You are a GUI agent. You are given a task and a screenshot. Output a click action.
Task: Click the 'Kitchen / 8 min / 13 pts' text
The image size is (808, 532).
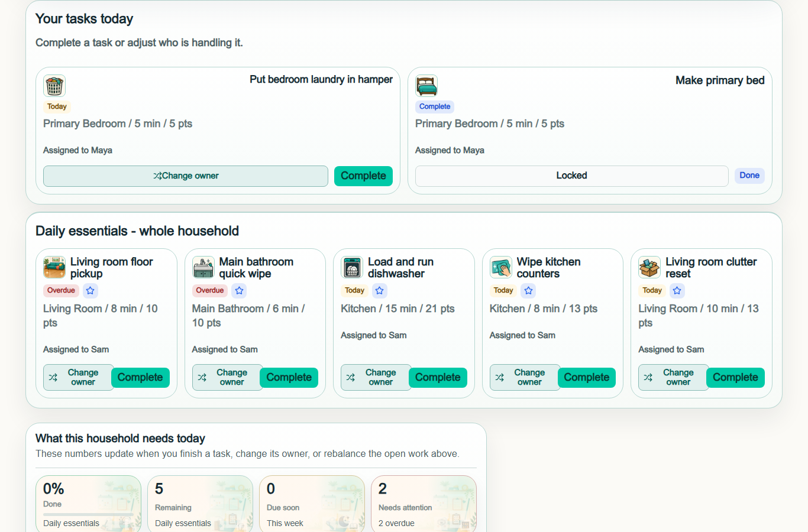point(544,309)
